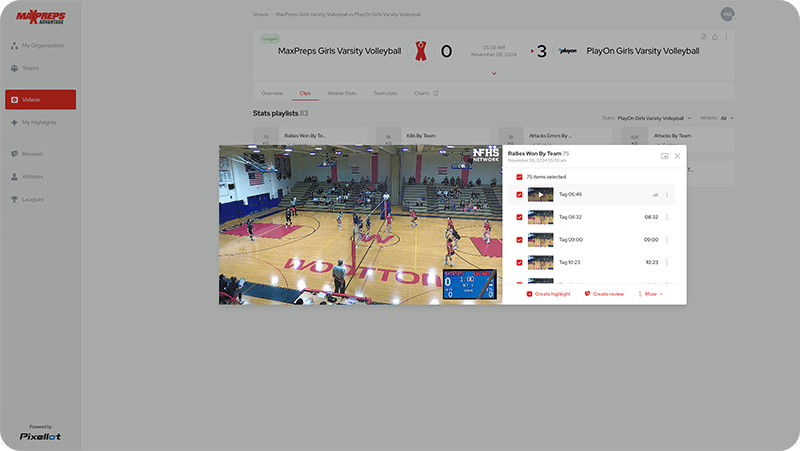800x451 pixels.
Task: Click the Videos breadcrumb link
Action: tap(260, 14)
